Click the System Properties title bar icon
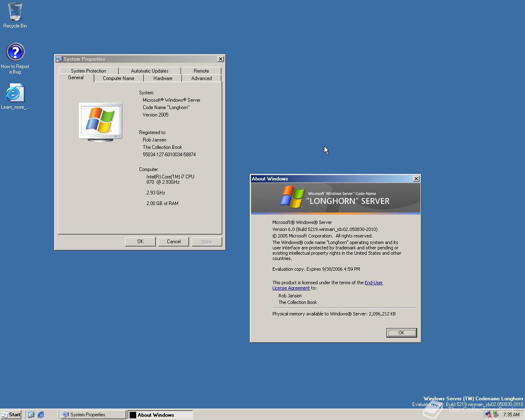Image resolution: width=525 pixels, height=420 pixels. pyautogui.click(x=59, y=59)
